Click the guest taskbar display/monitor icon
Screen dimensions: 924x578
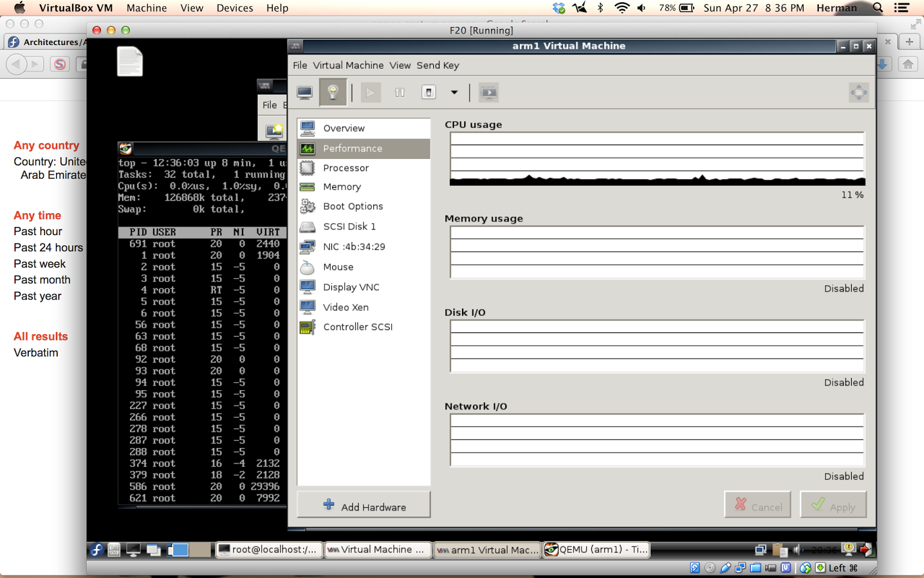133,550
